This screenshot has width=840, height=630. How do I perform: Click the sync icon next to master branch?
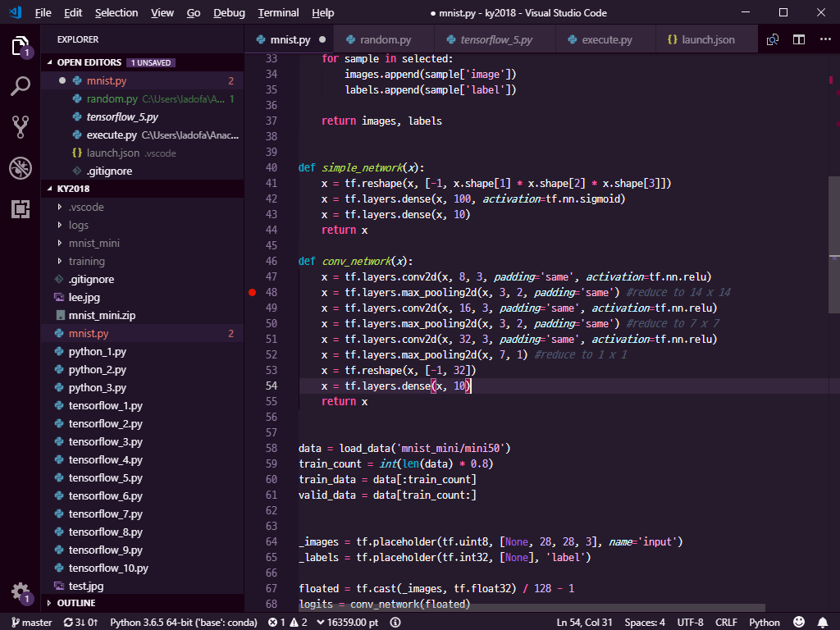68,622
